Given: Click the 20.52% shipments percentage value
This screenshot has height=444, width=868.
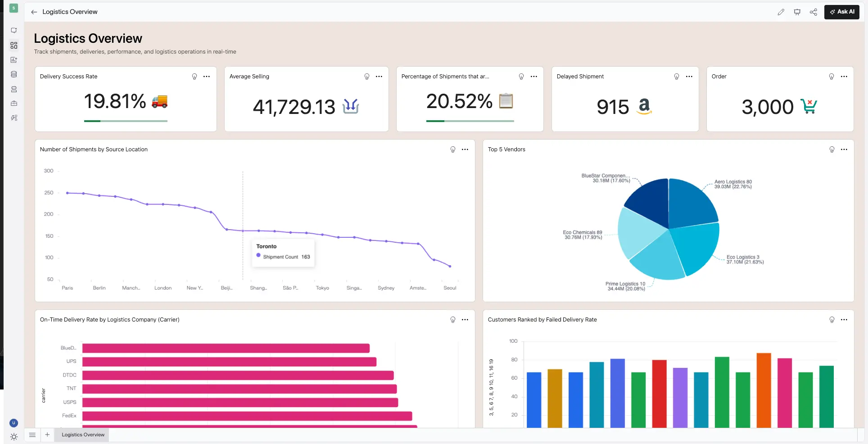Looking at the screenshot, I should pyautogui.click(x=459, y=101).
